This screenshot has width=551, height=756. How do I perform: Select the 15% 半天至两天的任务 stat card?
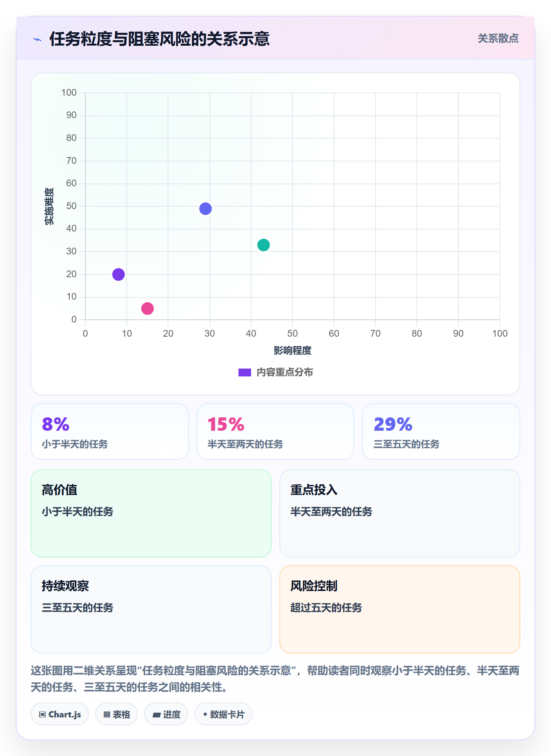275,432
